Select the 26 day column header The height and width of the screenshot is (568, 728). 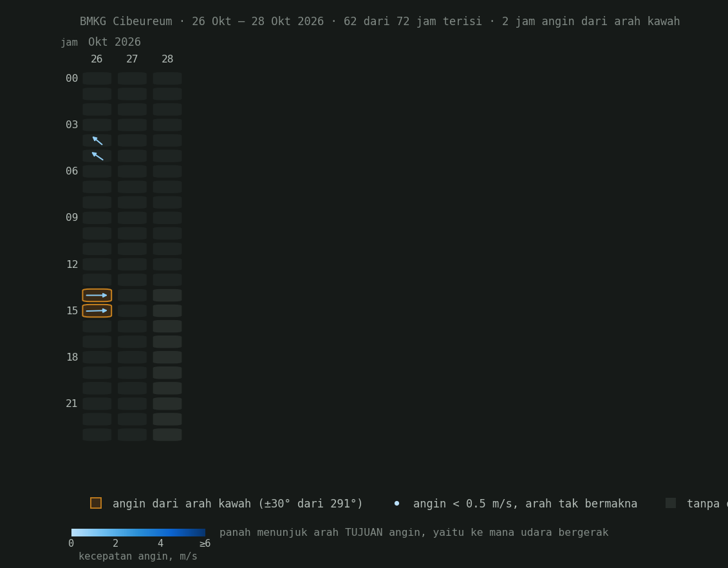click(x=97, y=59)
